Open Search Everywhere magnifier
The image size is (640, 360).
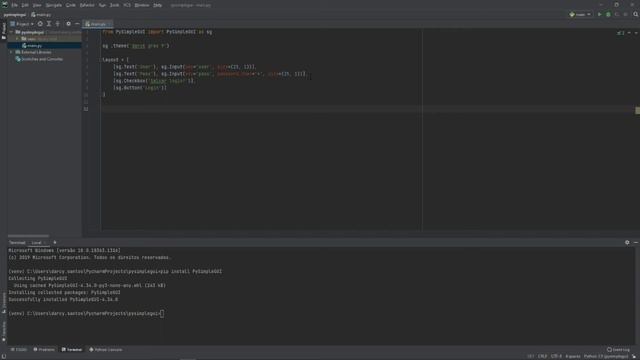(x=636, y=14)
